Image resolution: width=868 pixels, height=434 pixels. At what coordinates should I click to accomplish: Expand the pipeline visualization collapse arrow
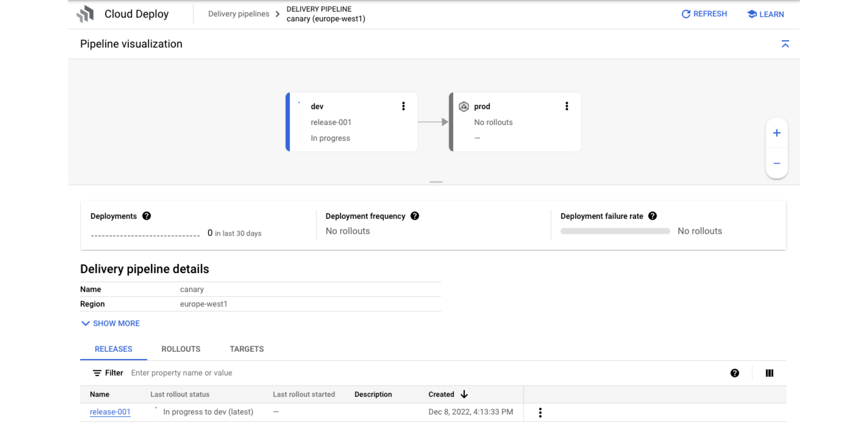click(785, 44)
